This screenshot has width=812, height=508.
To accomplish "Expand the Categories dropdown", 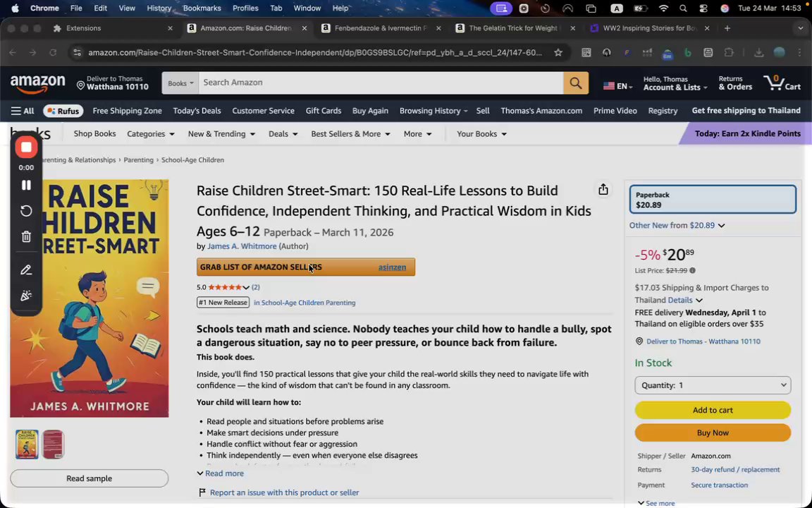I will tap(151, 134).
